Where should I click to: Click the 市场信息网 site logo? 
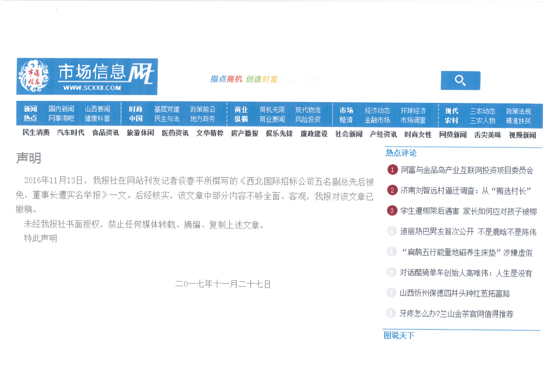click(87, 77)
